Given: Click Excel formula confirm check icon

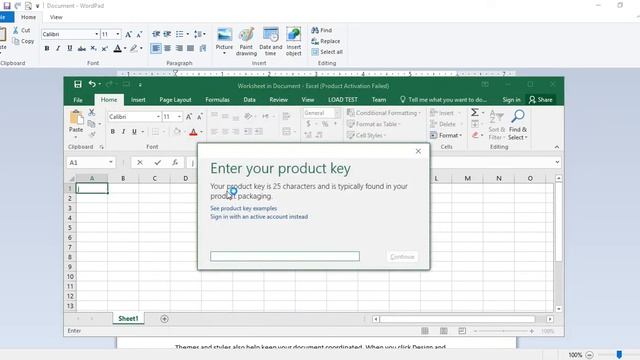Looking at the screenshot, I should click(x=158, y=162).
